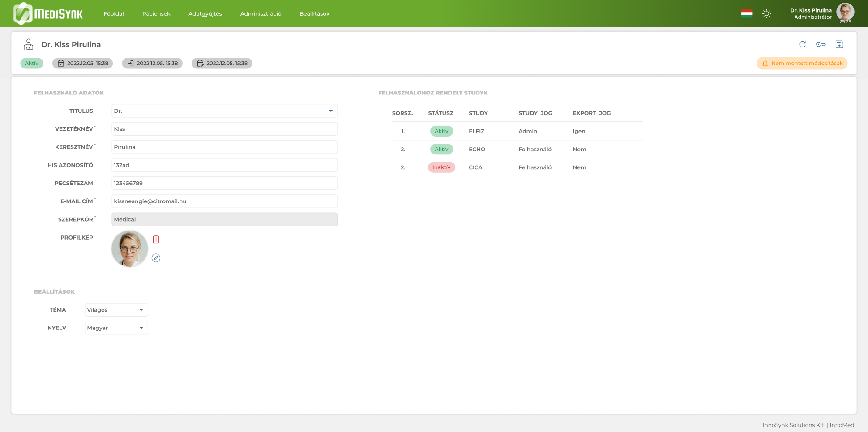Viewport: 868px width, 432px height.
Task: Expand the Téma dropdown
Action: (116, 310)
